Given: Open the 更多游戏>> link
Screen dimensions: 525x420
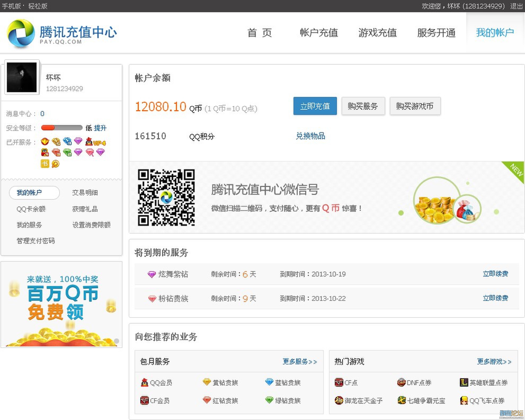Looking at the screenshot, I should tap(494, 361).
